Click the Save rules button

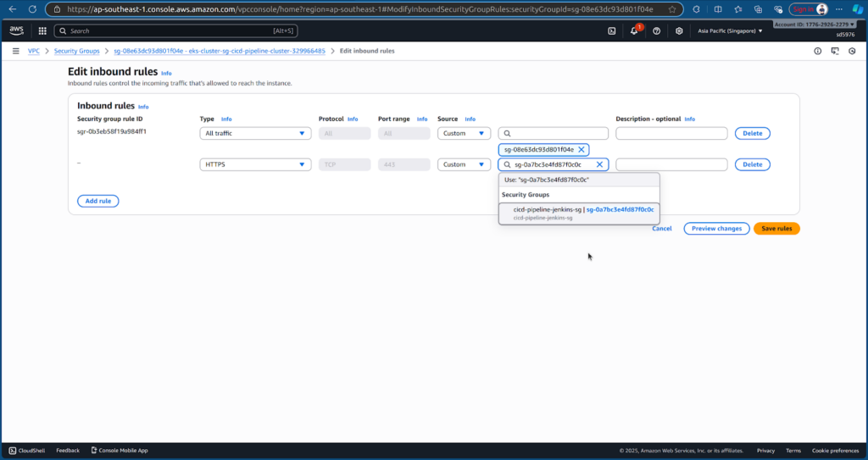[x=776, y=229]
